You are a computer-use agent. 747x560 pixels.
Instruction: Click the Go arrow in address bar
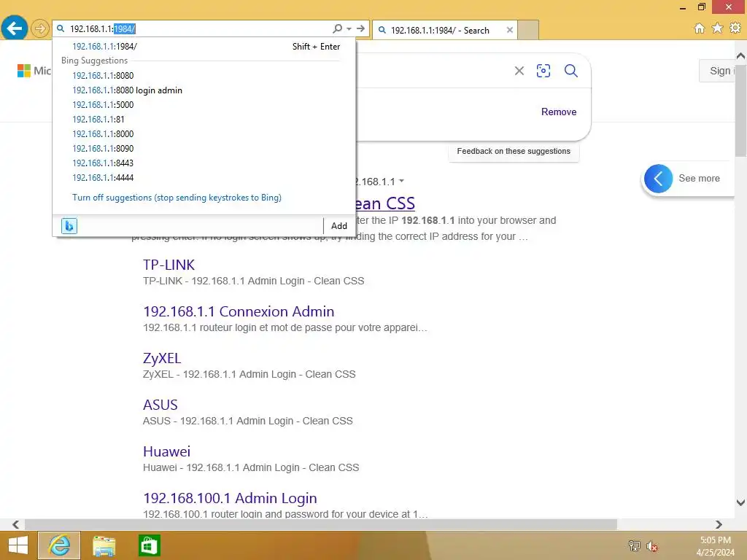pos(360,28)
